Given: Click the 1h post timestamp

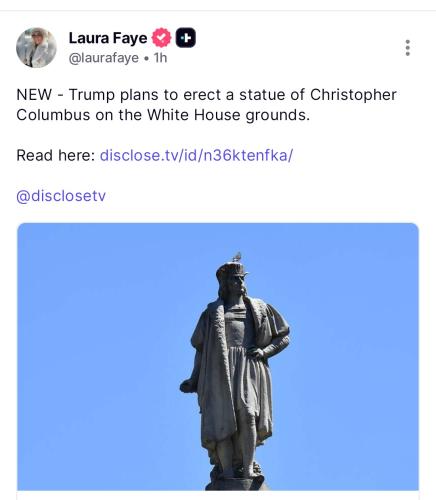Looking at the screenshot, I should pos(160,58).
